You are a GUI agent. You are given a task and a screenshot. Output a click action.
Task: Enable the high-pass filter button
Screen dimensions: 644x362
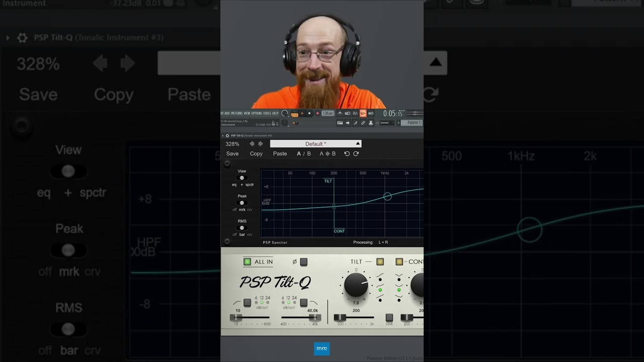[x=247, y=303]
